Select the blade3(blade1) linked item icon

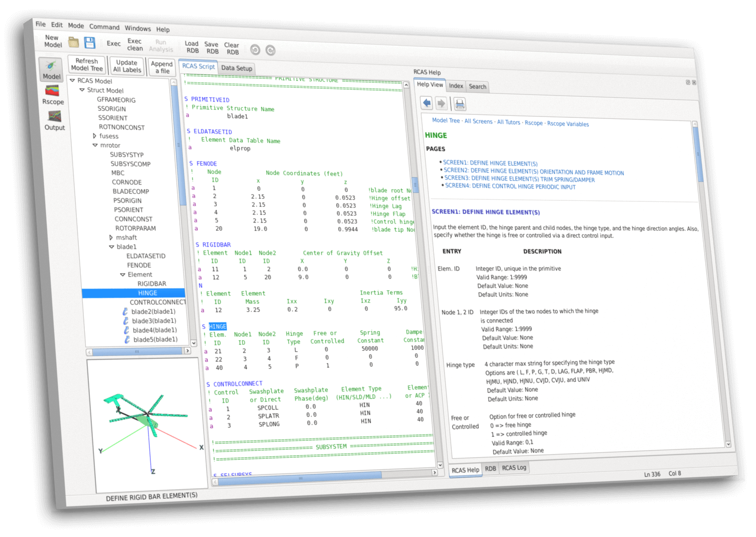click(x=125, y=320)
